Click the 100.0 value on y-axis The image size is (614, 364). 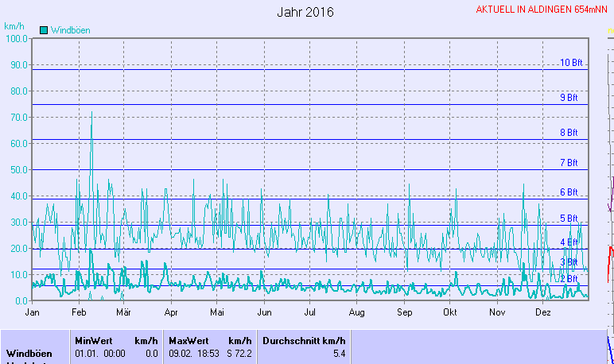pyautogui.click(x=16, y=38)
